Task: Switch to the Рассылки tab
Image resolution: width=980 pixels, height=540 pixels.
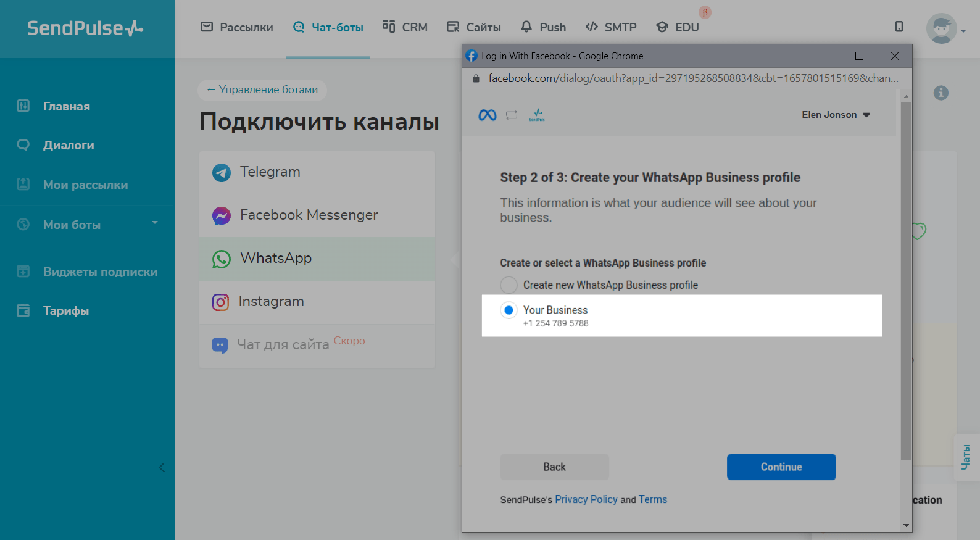Action: [237, 27]
